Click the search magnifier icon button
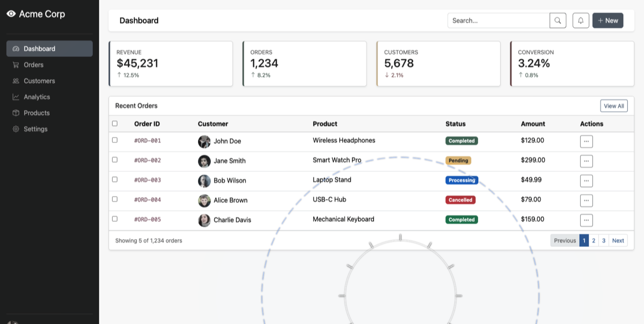The height and width of the screenshot is (324, 644). coord(558,20)
